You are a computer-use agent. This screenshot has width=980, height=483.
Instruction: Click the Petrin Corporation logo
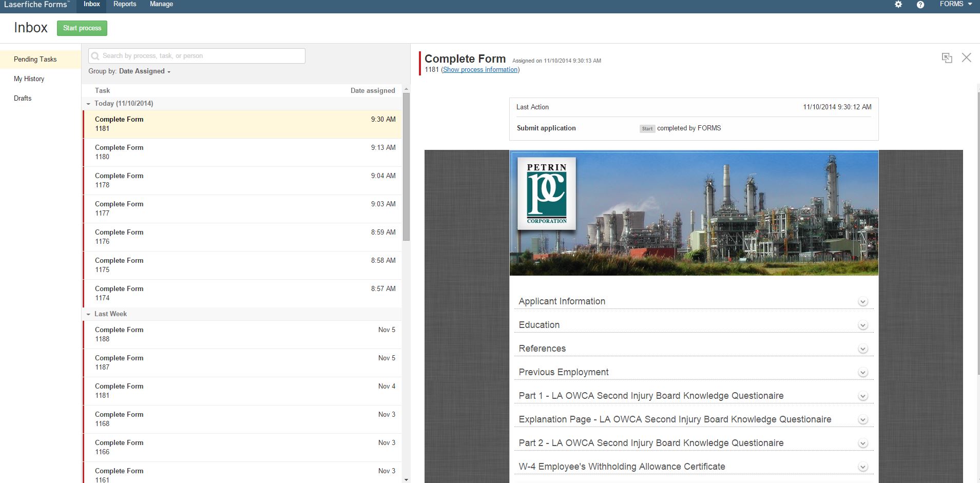547,194
